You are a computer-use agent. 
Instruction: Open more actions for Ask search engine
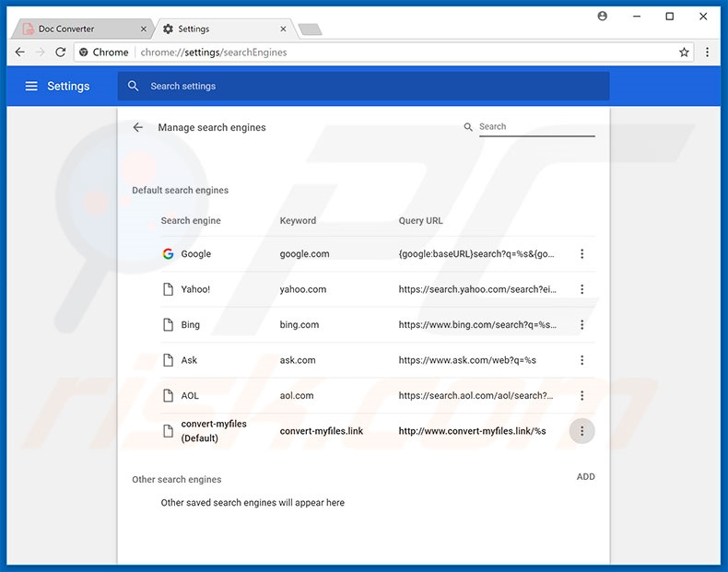581,360
